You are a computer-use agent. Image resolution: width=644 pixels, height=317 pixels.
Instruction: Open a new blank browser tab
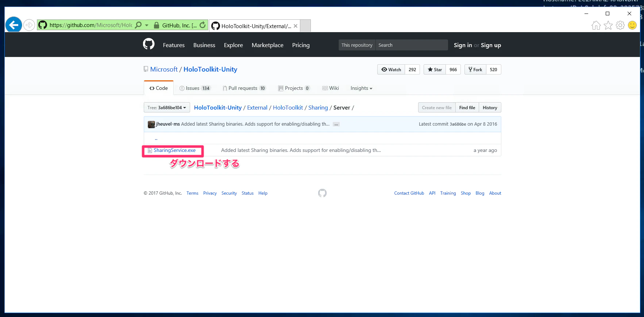(305, 26)
